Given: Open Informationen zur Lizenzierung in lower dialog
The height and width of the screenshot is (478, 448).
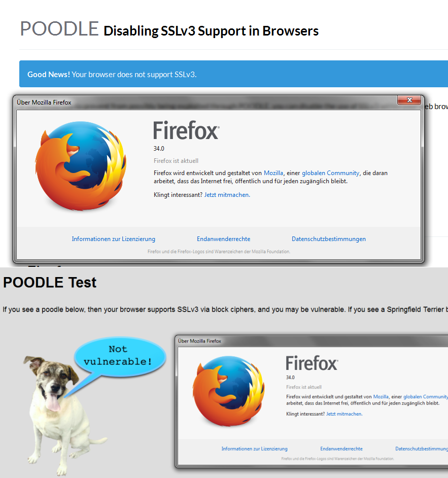Looking at the screenshot, I should (255, 449).
